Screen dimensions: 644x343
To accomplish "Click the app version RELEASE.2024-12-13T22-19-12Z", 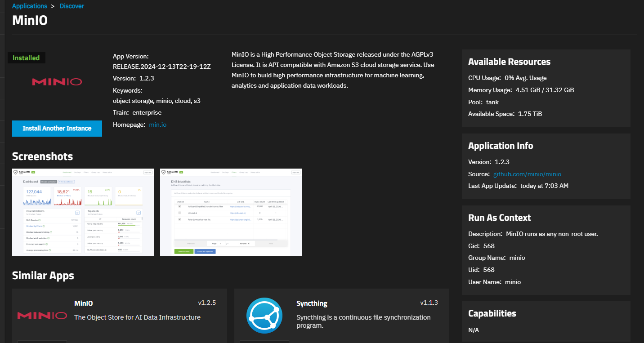I will point(162,67).
